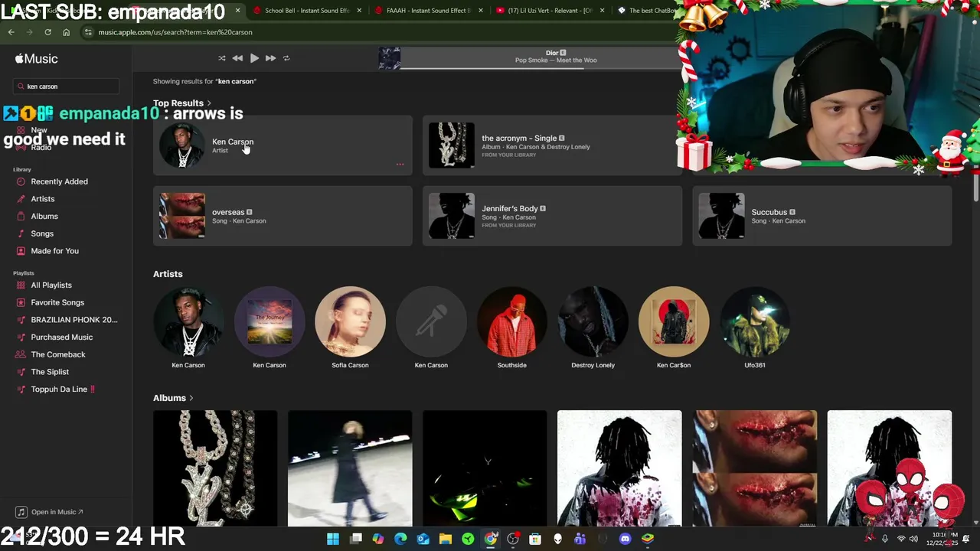Close the School Bell browser tab
Screen dimensions: 980x551
click(x=358, y=11)
